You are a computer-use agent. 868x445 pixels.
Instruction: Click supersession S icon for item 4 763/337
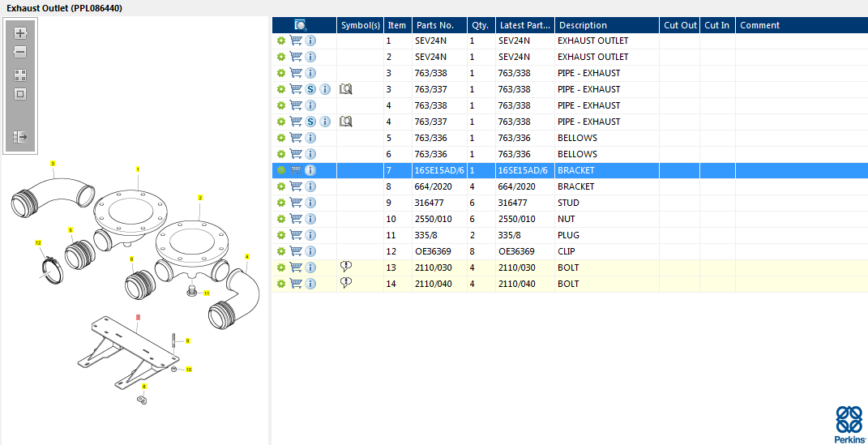tap(310, 122)
